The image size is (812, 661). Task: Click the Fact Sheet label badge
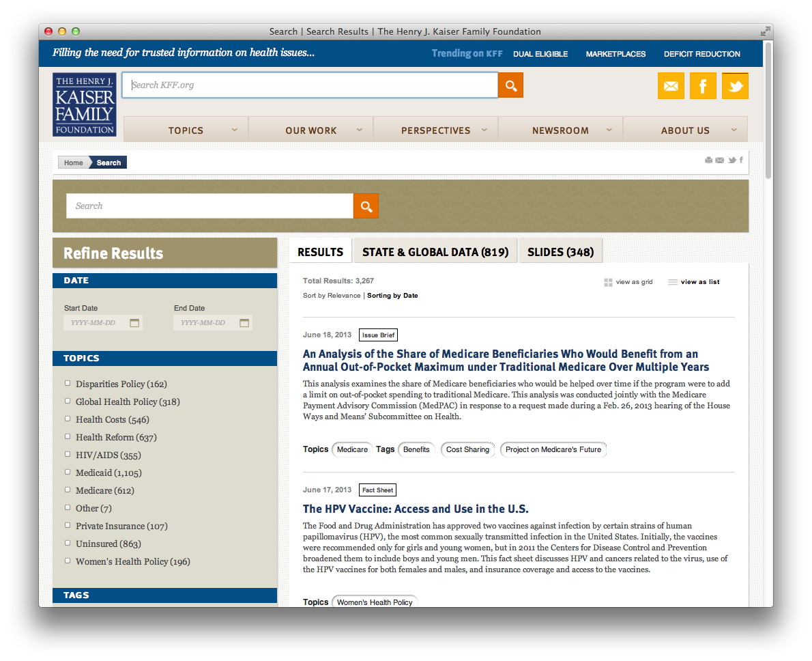click(x=377, y=490)
